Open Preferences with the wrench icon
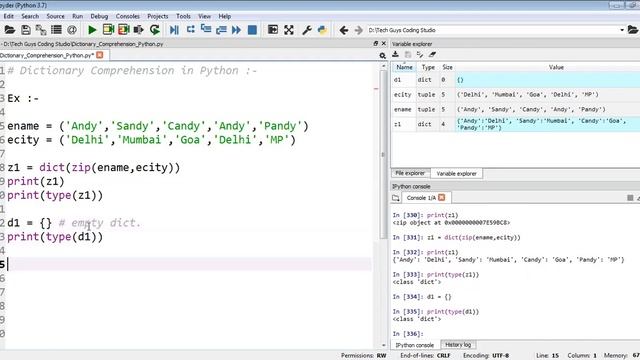The height and width of the screenshot is (360, 640). pos(307,30)
